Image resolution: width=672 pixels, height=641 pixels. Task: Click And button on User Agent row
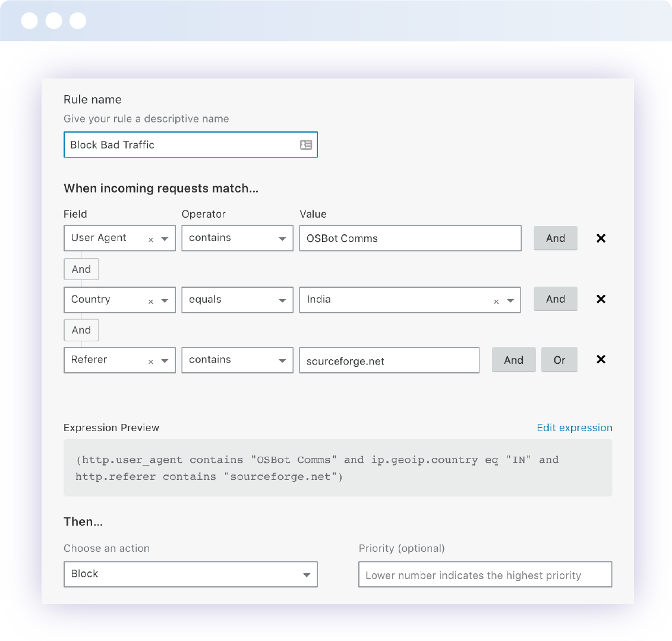click(x=555, y=238)
